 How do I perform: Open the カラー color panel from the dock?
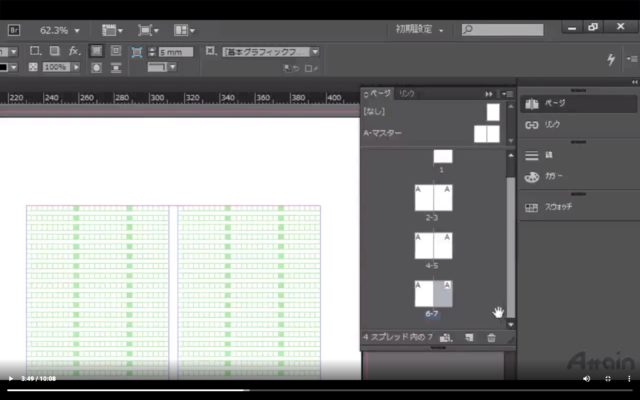coord(578,177)
